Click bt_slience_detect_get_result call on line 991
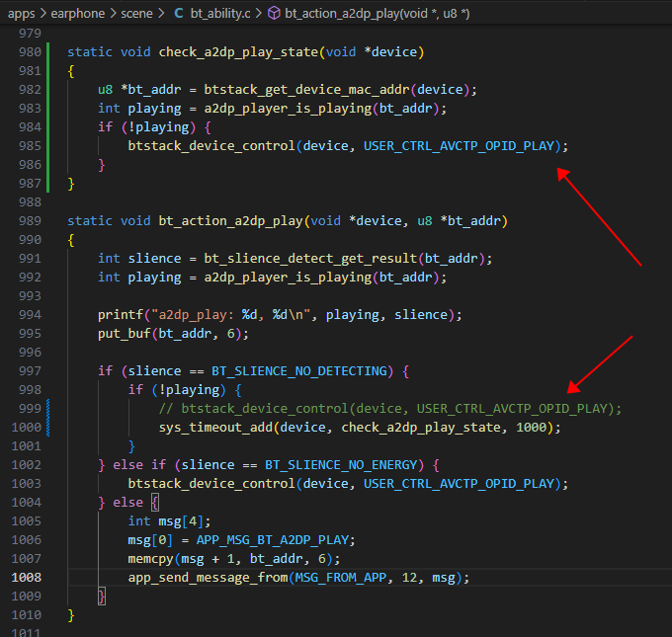 (x=310, y=259)
